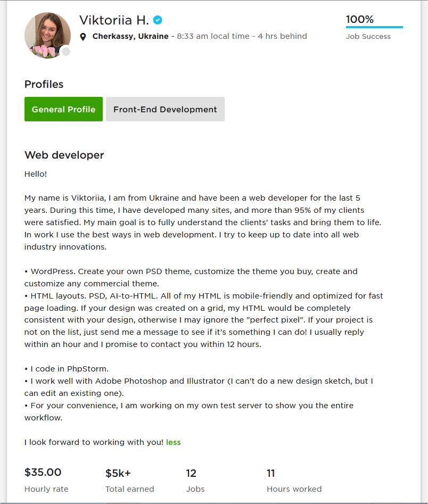Click the offline status dot on avatar

click(66, 52)
